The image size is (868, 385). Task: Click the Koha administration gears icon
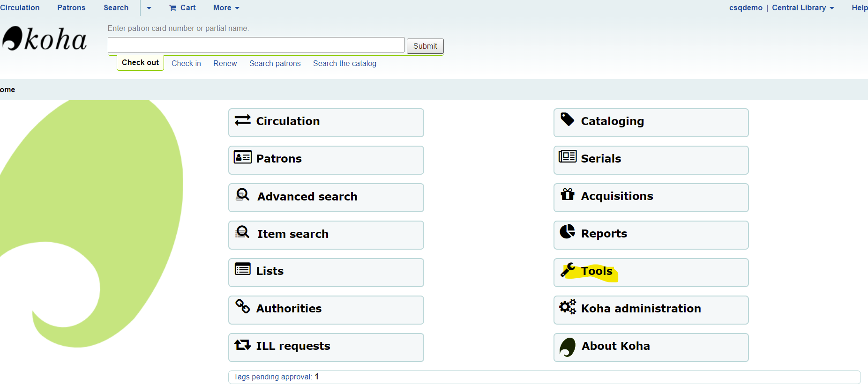pyautogui.click(x=568, y=307)
